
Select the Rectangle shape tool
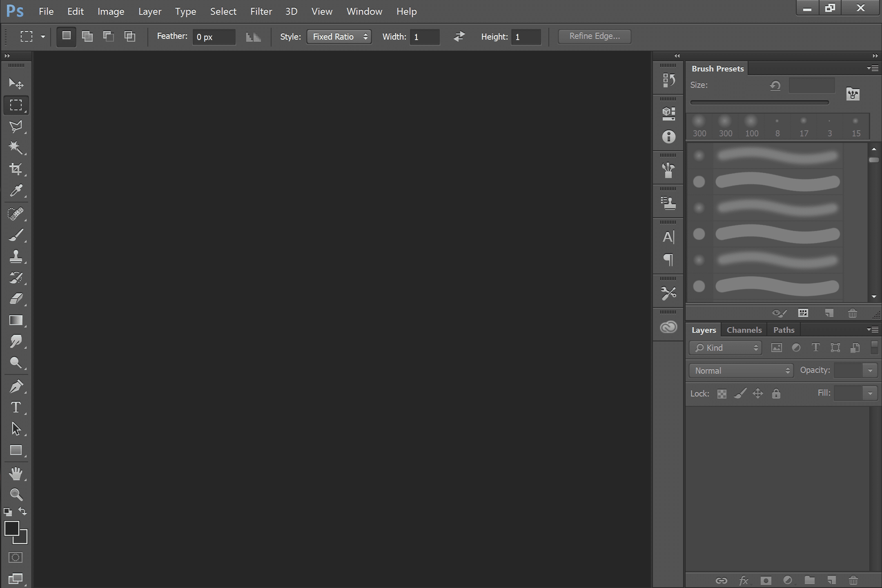click(16, 450)
